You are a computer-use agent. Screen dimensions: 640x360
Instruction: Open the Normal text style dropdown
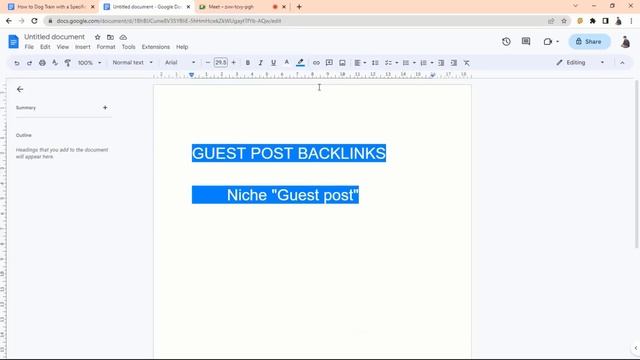[x=133, y=63]
